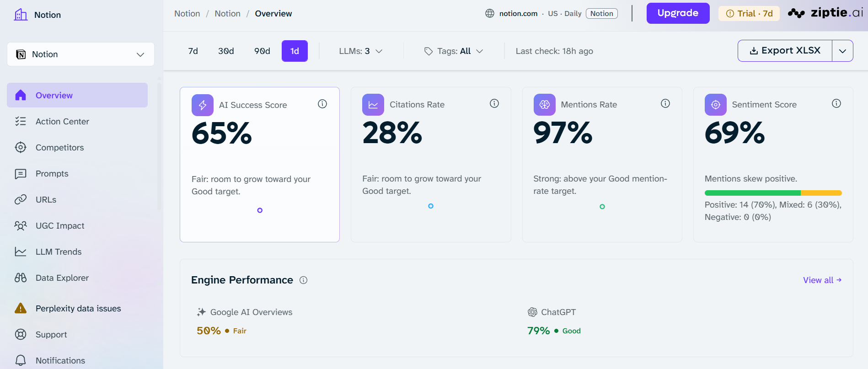Click the first Notion breadcrumb link
This screenshot has width=868, height=369.
point(187,13)
